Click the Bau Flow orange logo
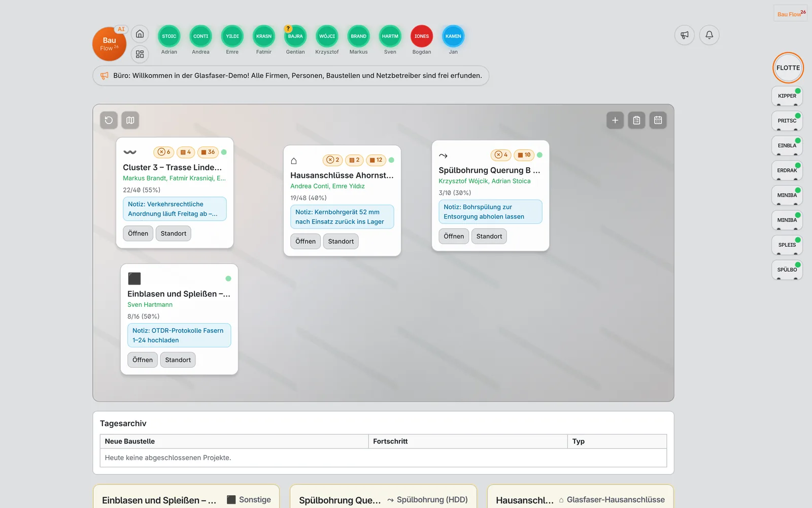The width and height of the screenshot is (812, 508). pyautogui.click(x=109, y=44)
